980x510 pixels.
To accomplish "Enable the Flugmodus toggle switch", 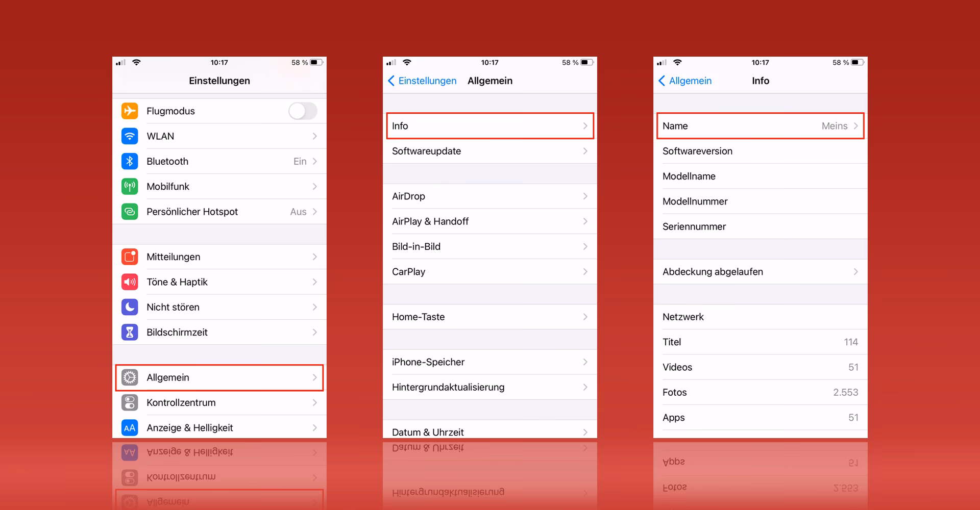I will point(303,111).
